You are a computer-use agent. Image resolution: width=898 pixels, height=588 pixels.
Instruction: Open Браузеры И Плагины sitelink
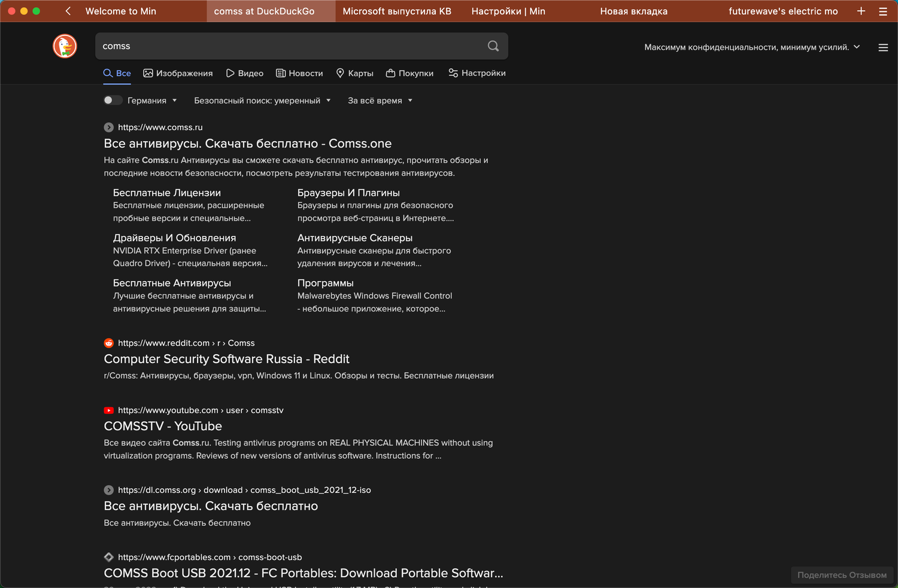pyautogui.click(x=348, y=193)
